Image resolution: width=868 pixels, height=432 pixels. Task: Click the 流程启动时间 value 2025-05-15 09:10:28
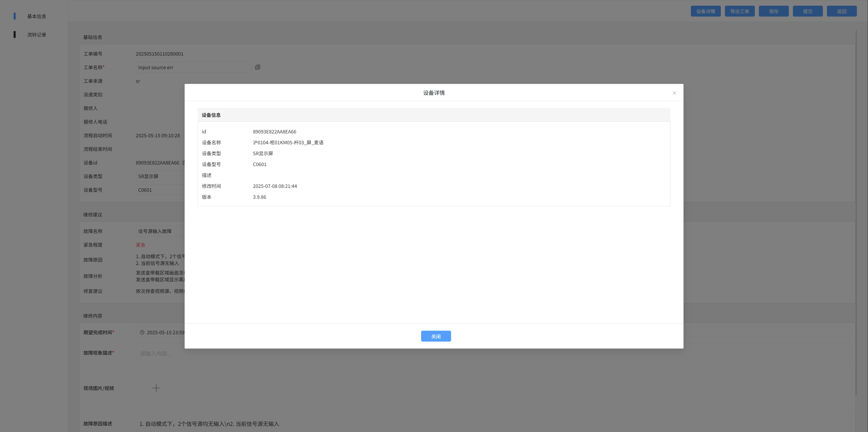point(158,135)
